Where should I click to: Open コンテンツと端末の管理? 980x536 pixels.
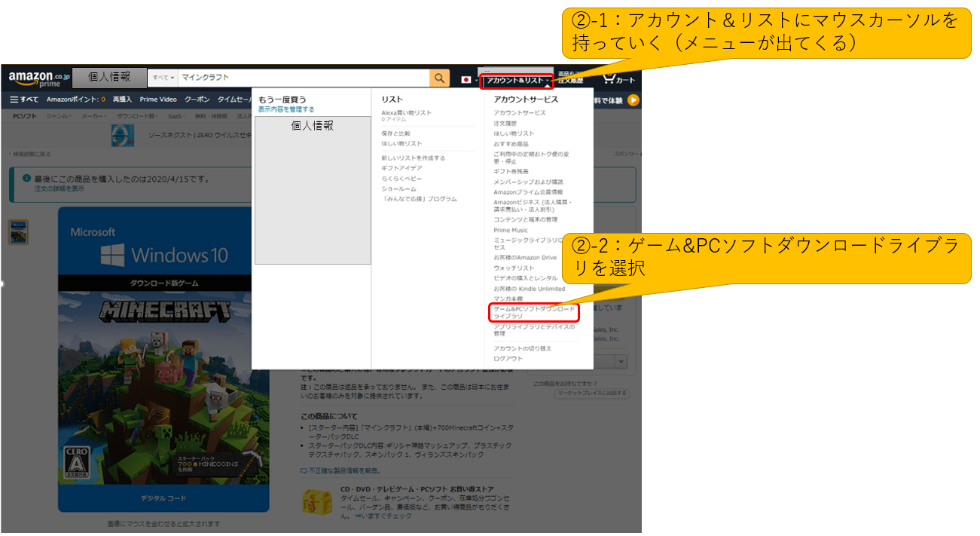point(525,219)
